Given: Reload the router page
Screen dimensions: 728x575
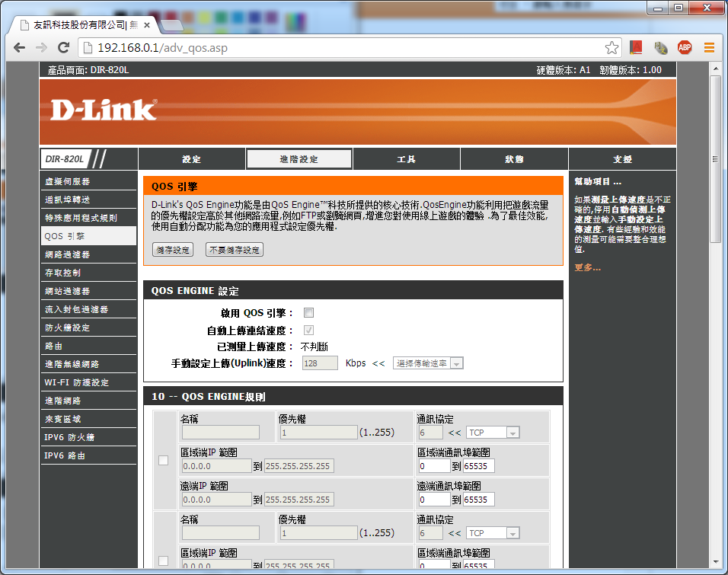Looking at the screenshot, I should [x=64, y=48].
